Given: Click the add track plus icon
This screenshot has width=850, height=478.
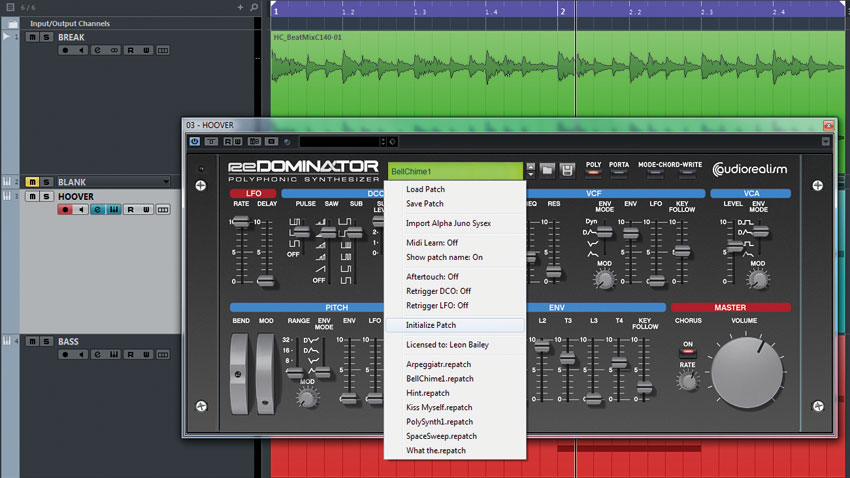Looking at the screenshot, I should click(240, 7).
